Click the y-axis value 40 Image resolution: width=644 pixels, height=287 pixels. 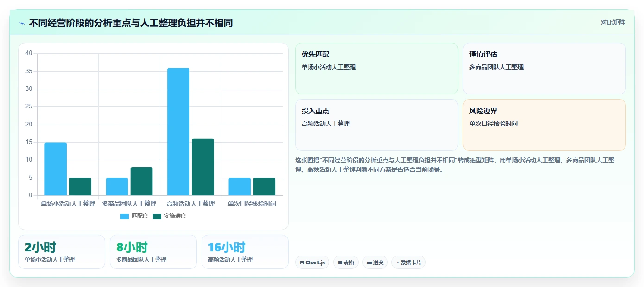[29, 53]
